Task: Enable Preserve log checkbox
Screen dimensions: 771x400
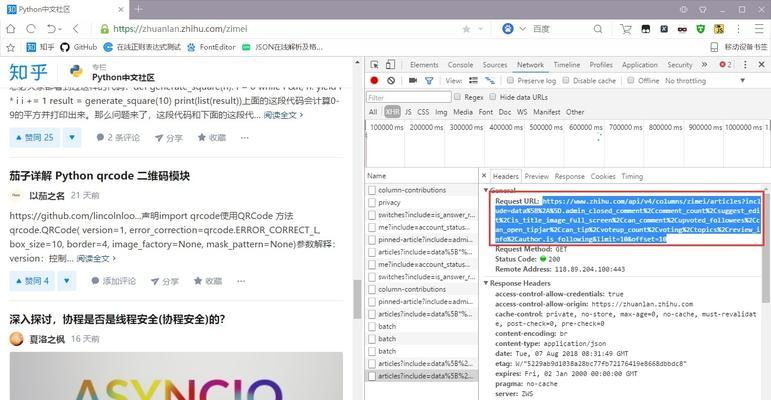Action: click(510, 80)
